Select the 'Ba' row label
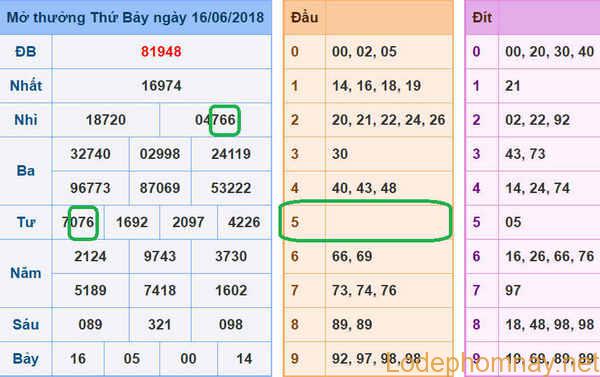600x377 pixels. [26, 171]
